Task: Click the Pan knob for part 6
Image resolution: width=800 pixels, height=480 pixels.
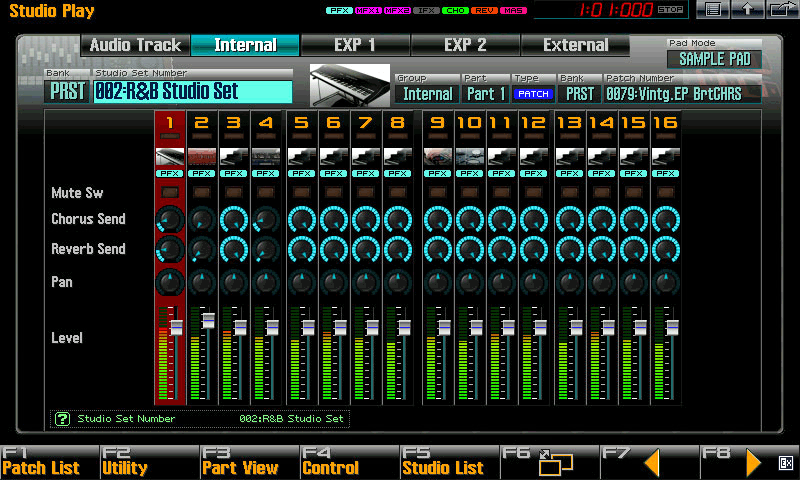Action: pos(334,282)
